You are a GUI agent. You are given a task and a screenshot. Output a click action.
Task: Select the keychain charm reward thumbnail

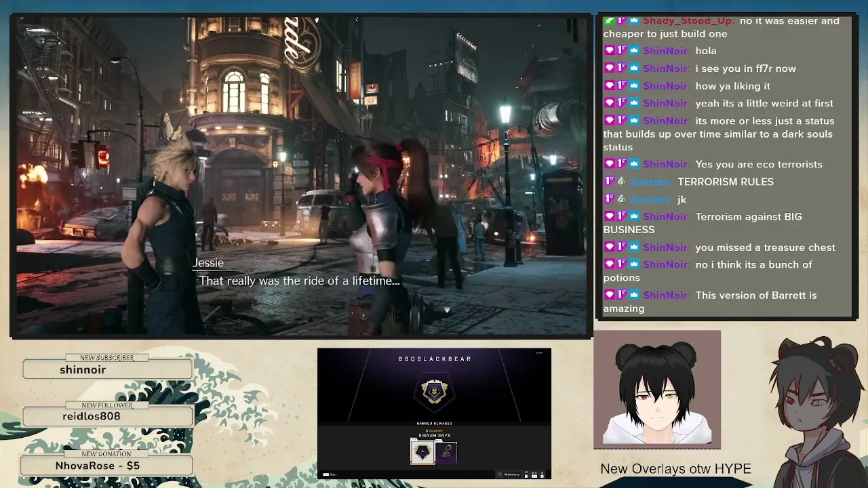click(447, 452)
